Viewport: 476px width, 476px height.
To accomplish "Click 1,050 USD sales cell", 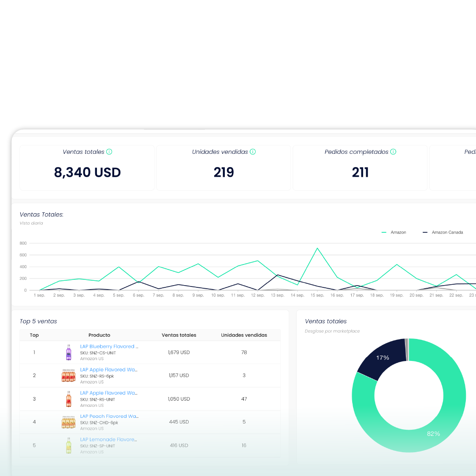I will (x=179, y=399).
